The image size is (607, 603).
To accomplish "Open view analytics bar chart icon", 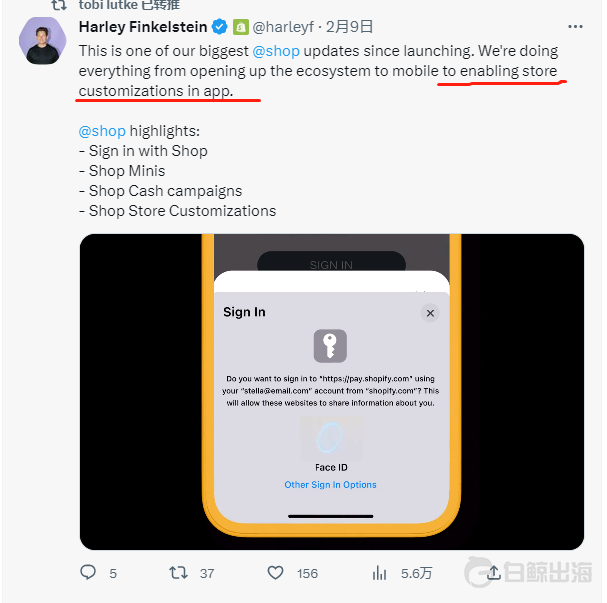I will [379, 573].
